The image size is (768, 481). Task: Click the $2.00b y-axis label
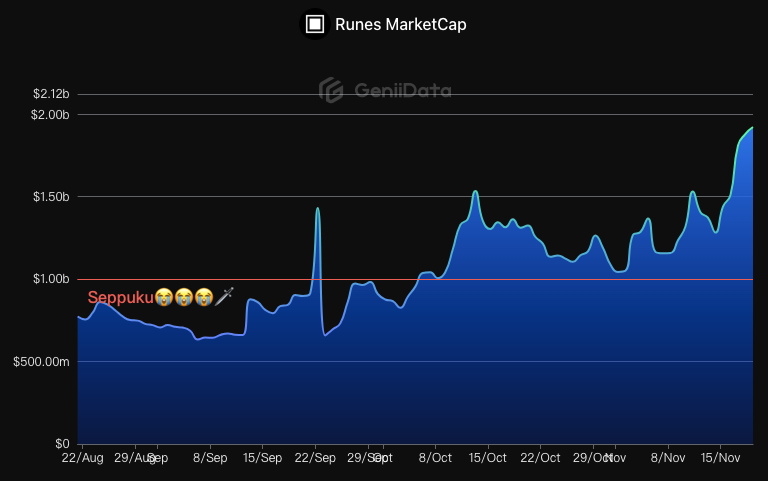click(x=50, y=115)
